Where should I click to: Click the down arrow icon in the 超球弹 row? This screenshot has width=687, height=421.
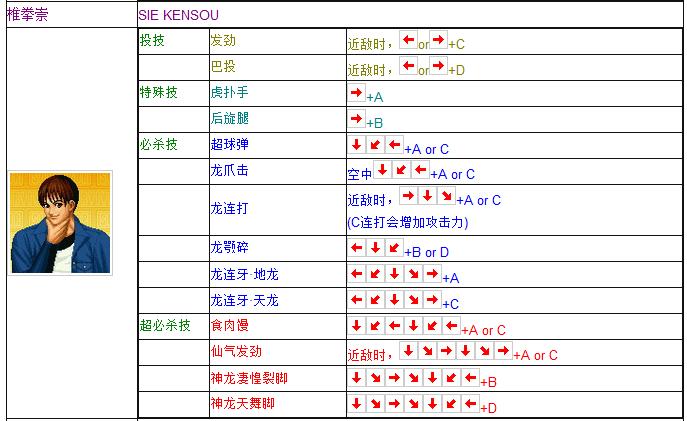[x=357, y=144]
